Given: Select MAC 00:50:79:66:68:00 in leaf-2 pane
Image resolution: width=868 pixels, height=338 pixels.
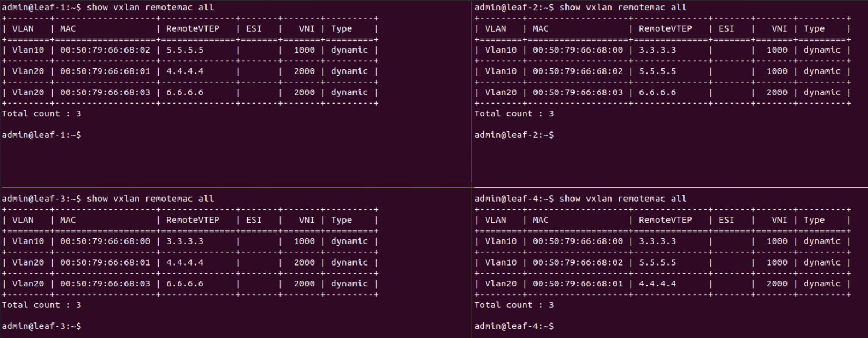Looking at the screenshot, I should (578, 50).
